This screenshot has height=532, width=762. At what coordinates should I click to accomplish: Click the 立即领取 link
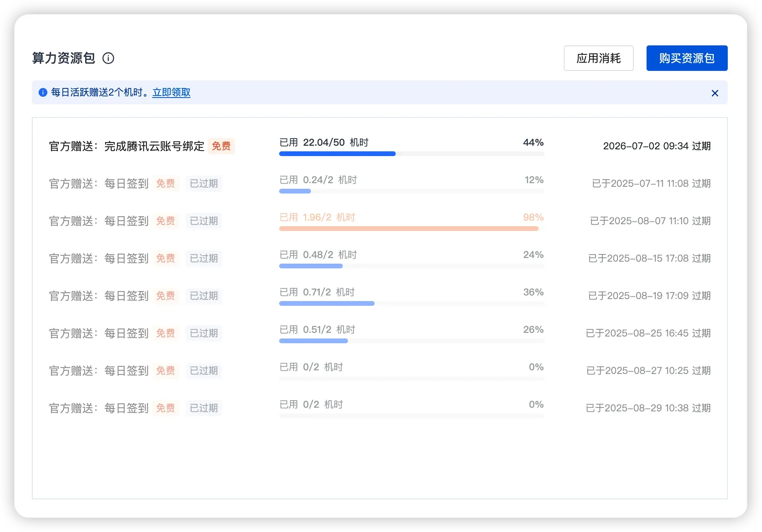(171, 93)
